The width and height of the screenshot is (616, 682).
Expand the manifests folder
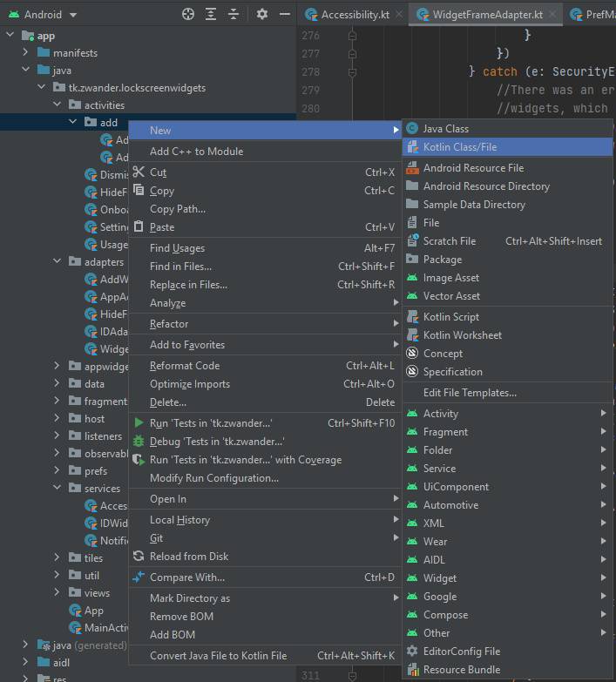pos(25,52)
